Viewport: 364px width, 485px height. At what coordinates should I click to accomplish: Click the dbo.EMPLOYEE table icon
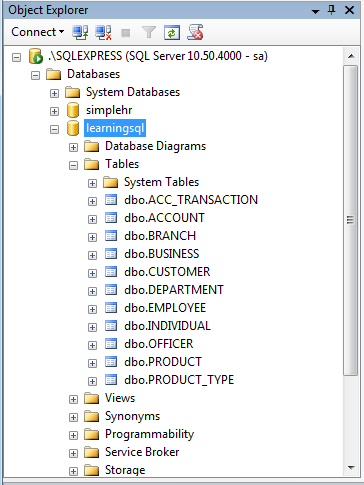tap(111, 308)
